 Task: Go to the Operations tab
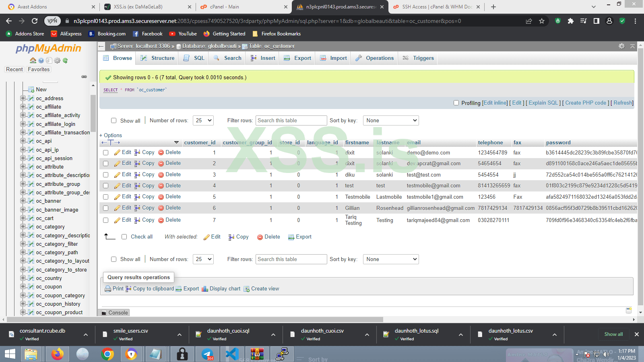375,58
